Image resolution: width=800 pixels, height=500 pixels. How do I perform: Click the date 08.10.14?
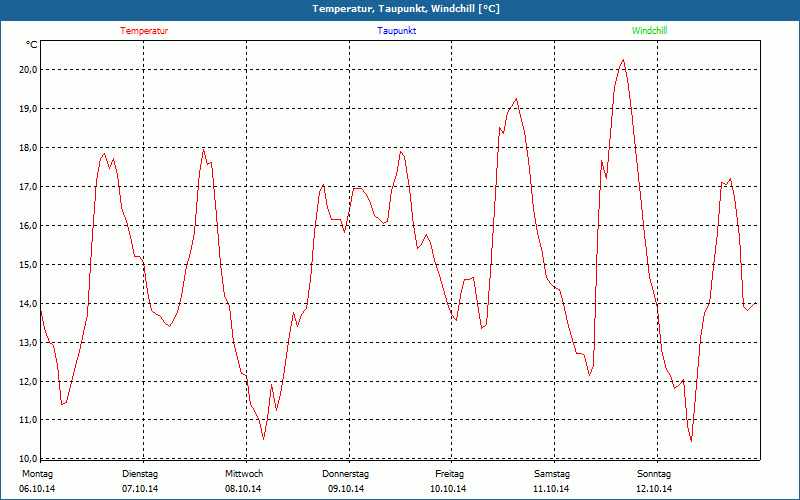pyautogui.click(x=243, y=489)
